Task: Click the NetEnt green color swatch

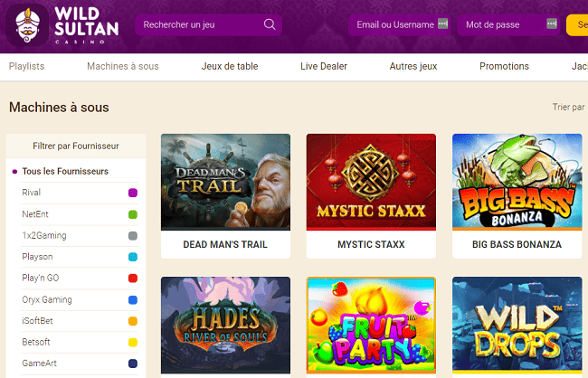Action: (x=133, y=214)
